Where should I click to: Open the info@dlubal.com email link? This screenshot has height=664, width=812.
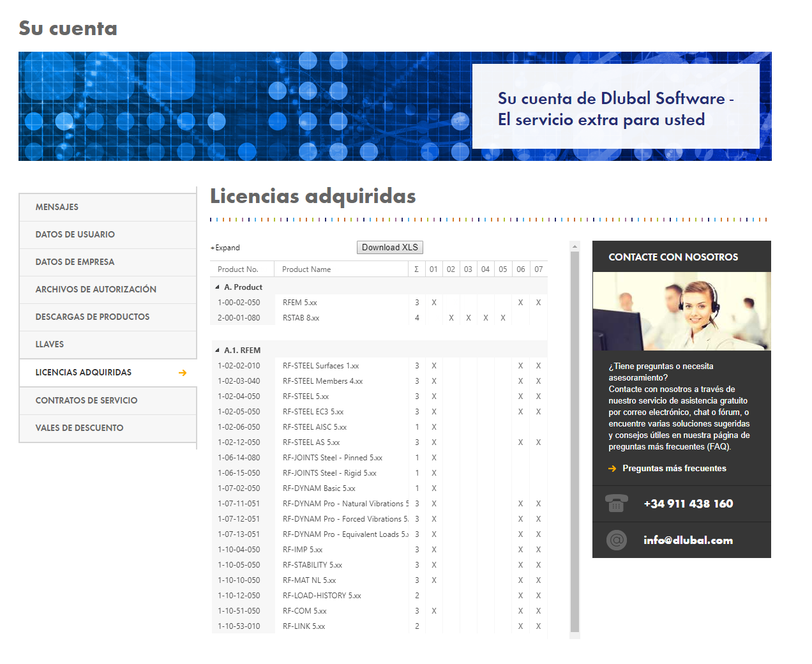coord(688,539)
